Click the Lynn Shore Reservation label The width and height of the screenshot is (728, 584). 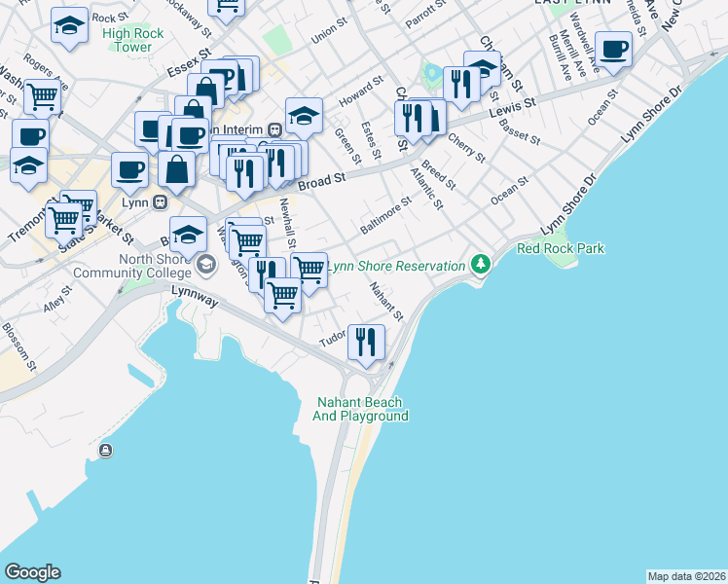coord(396,266)
